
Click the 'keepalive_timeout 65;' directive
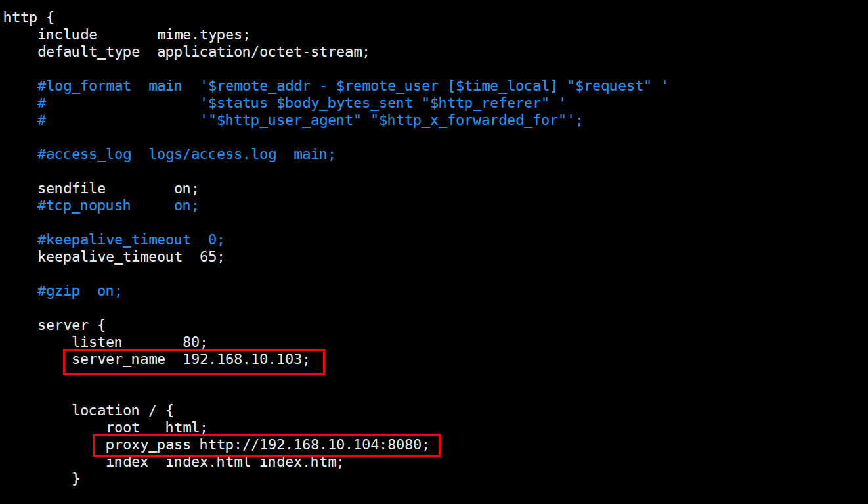pyautogui.click(x=131, y=257)
